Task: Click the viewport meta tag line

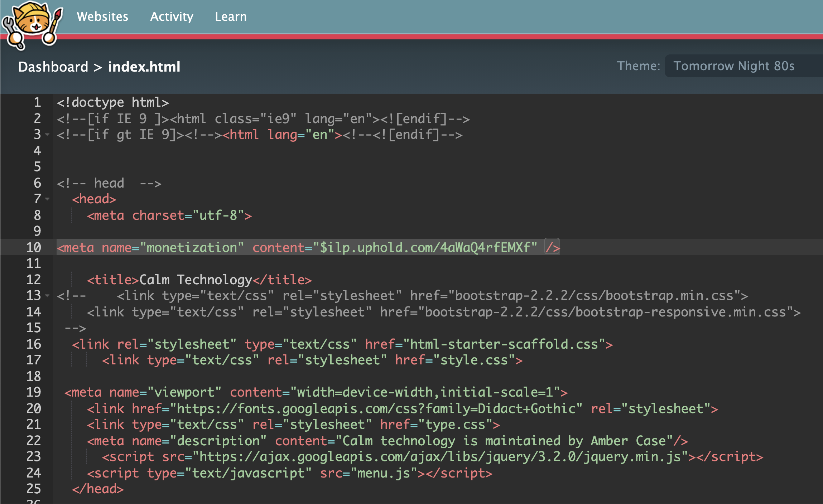Action: [x=316, y=392]
